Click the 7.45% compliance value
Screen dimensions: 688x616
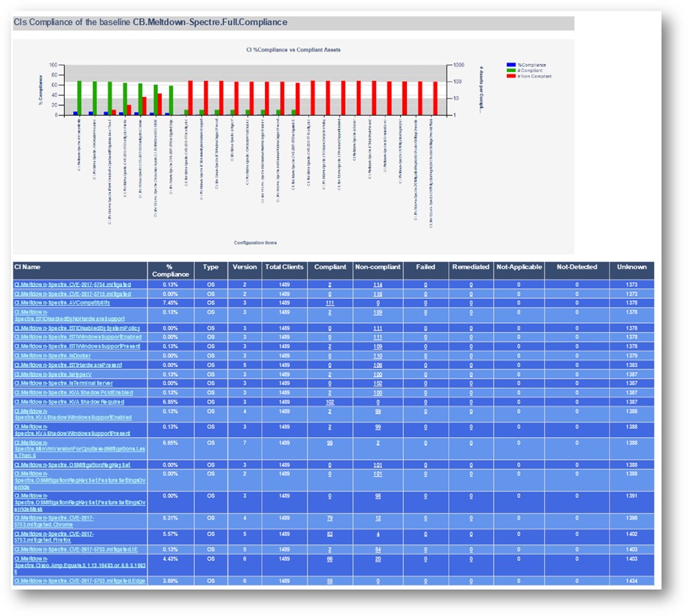(170, 302)
